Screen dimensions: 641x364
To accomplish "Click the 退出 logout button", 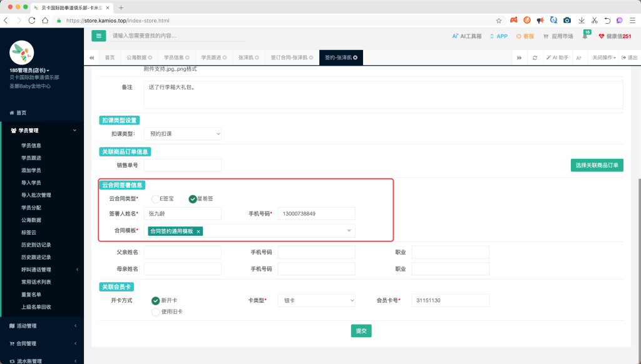I will click(629, 58).
